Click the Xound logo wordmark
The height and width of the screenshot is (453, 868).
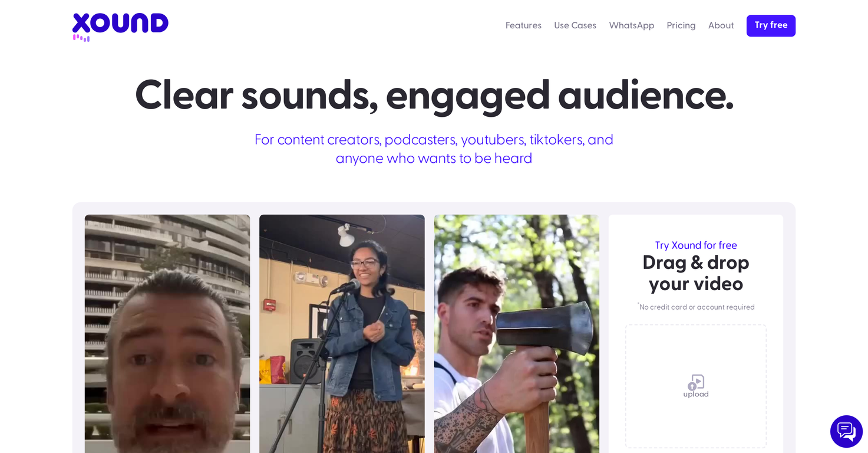(x=120, y=24)
